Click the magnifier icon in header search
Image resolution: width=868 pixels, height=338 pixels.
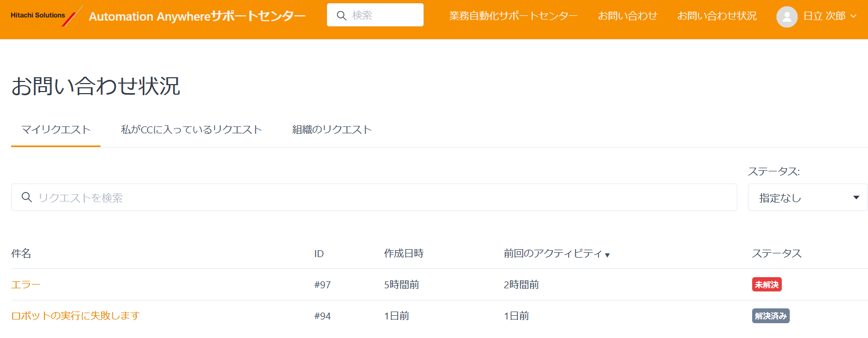pyautogui.click(x=342, y=15)
